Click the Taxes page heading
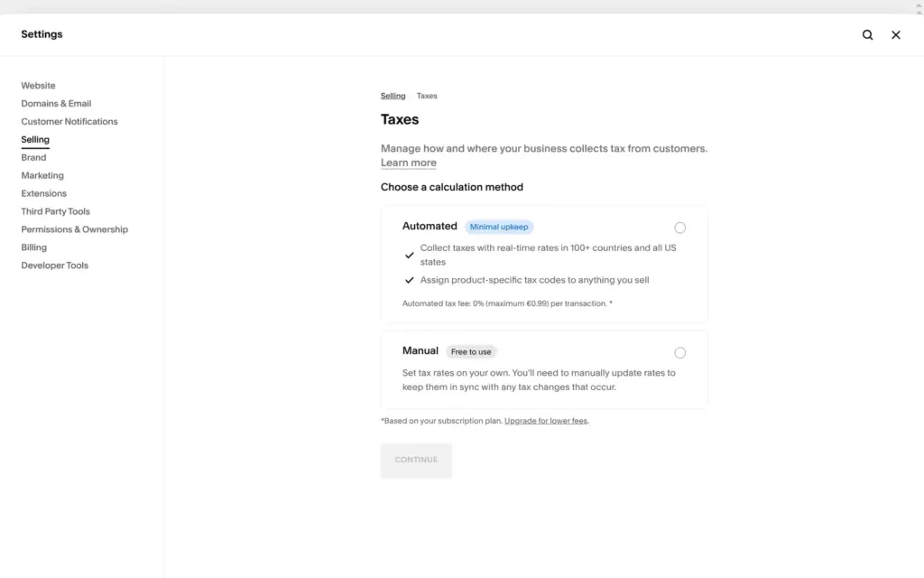 click(x=400, y=120)
